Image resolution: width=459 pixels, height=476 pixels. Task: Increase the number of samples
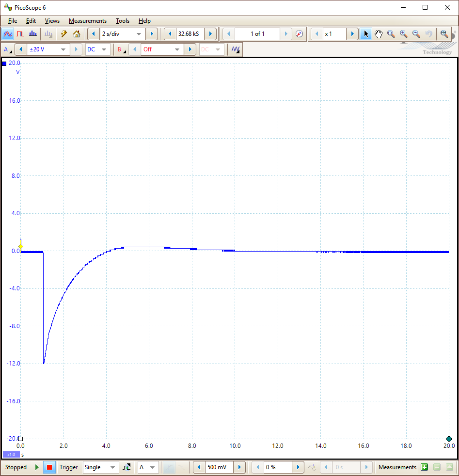(x=210, y=34)
